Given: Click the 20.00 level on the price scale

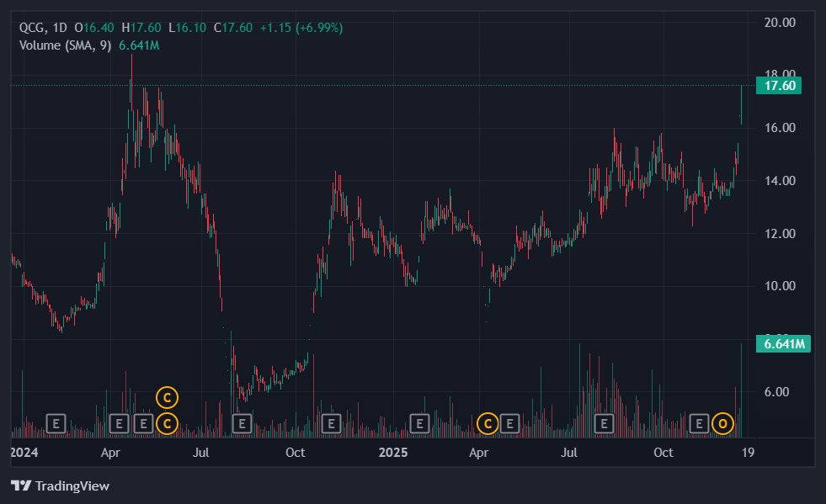Looking at the screenshot, I should tap(780, 23).
